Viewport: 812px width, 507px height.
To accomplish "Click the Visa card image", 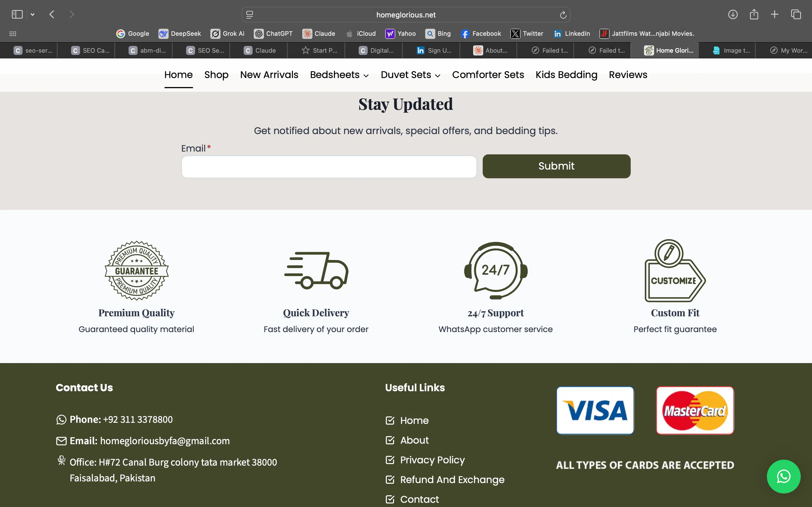I will coord(595,410).
